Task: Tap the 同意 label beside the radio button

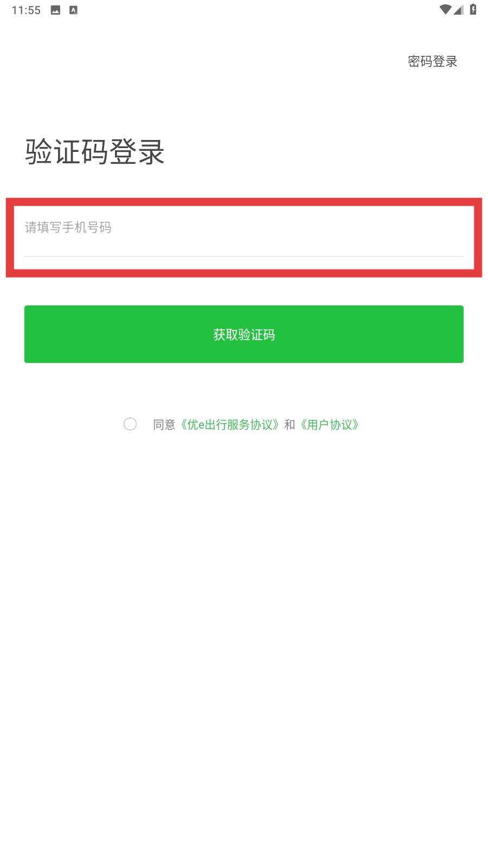Action: click(164, 425)
